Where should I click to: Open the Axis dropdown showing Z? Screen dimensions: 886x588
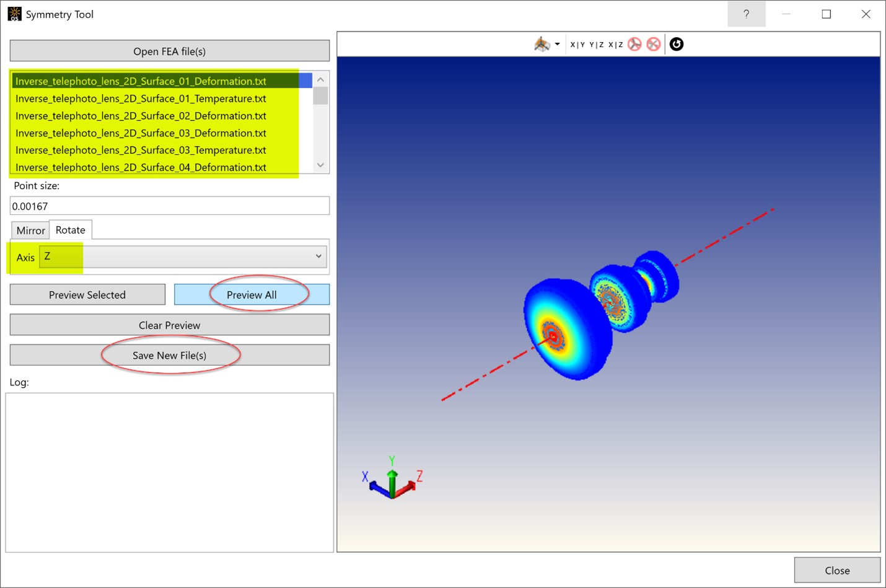tap(184, 257)
